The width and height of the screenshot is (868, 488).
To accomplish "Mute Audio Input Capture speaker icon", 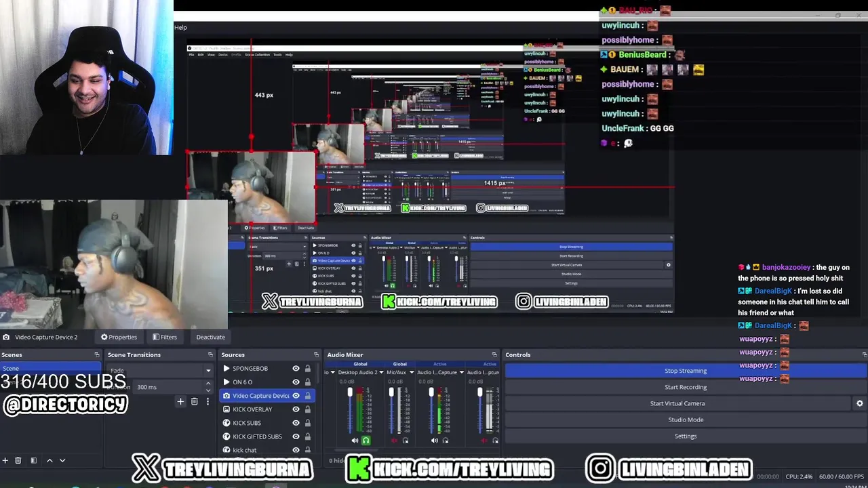I will tap(434, 441).
